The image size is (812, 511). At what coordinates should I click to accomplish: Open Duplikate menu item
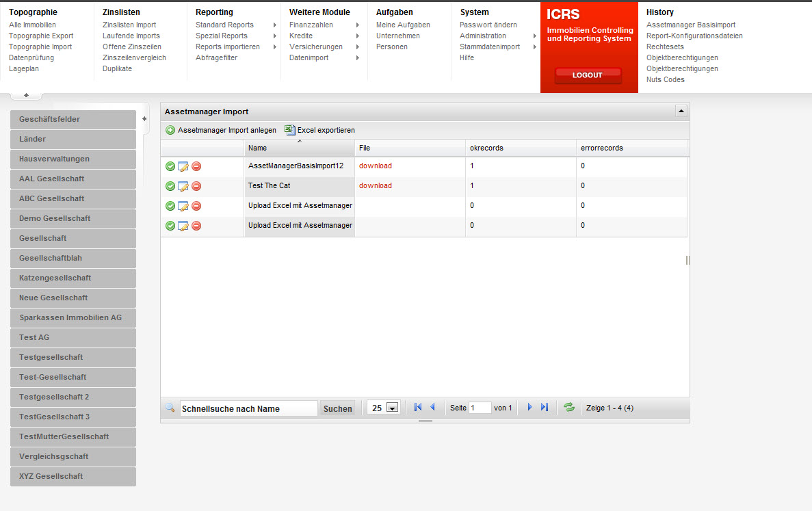click(x=117, y=68)
